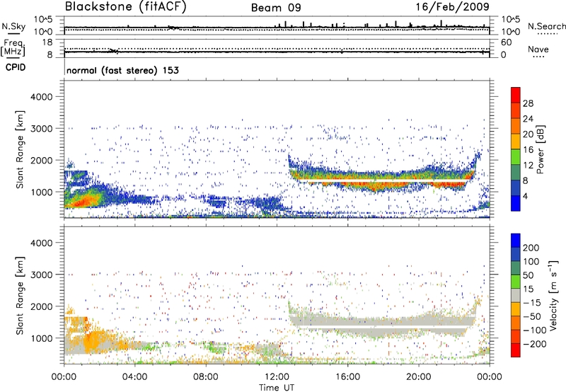Click the "3000" tick of the Power panel
Image resolution: width=566 pixels, height=392 pixels.
41,129
